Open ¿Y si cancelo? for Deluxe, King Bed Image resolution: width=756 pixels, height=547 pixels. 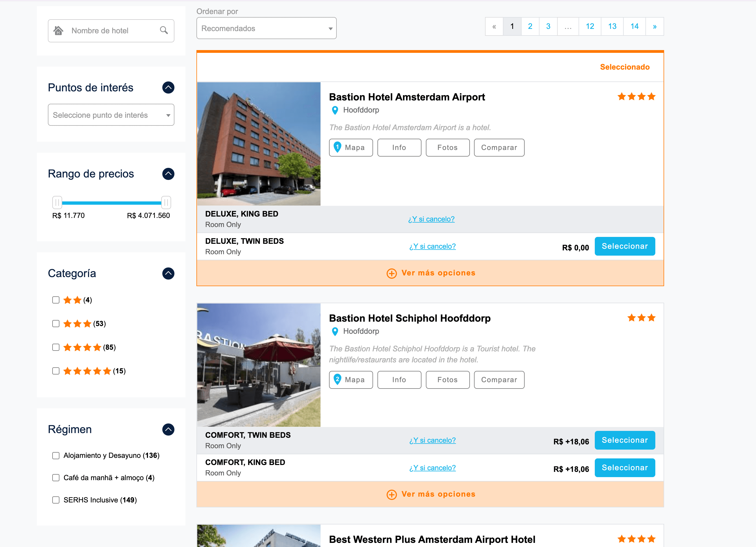click(431, 219)
